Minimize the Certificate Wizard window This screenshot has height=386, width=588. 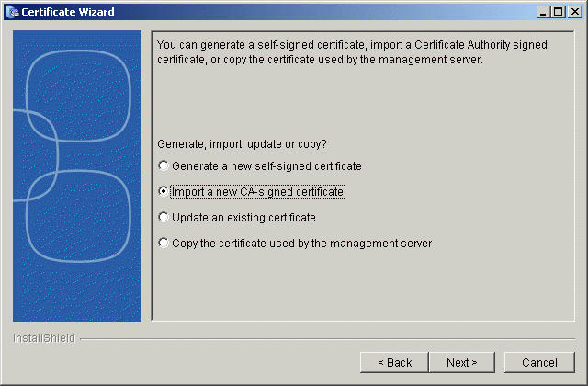(543, 12)
